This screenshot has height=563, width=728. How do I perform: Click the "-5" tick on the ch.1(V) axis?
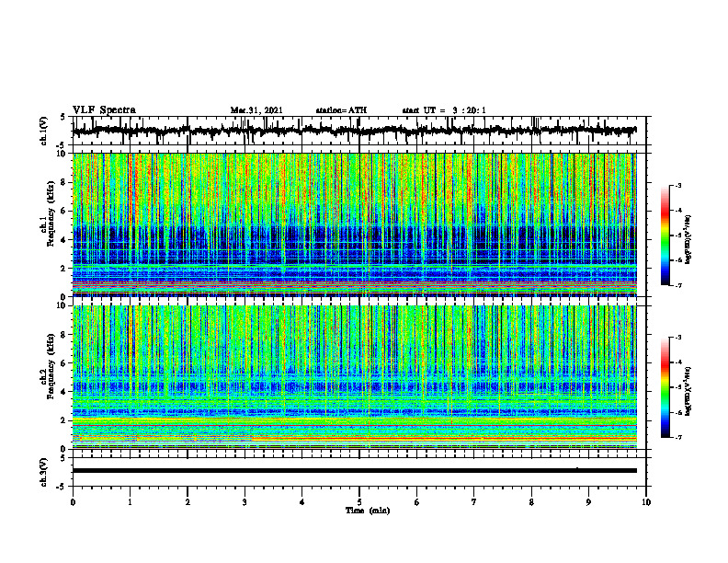pos(63,146)
